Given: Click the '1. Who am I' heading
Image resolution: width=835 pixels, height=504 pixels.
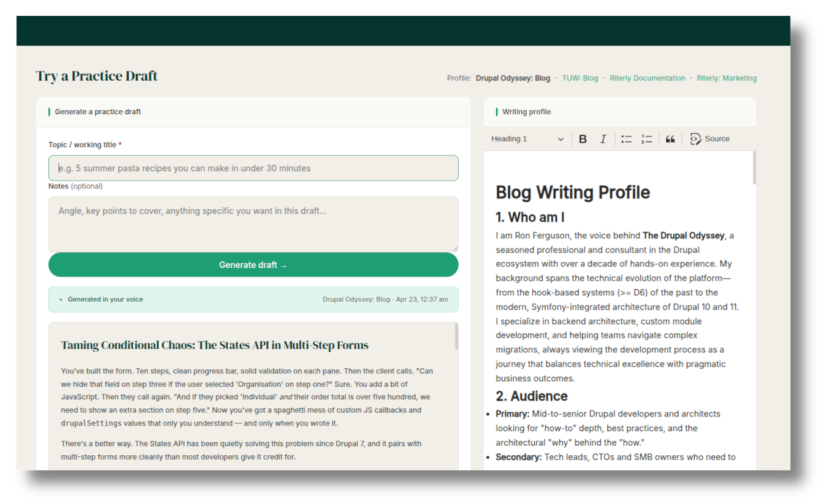Looking at the screenshot, I should (x=530, y=217).
